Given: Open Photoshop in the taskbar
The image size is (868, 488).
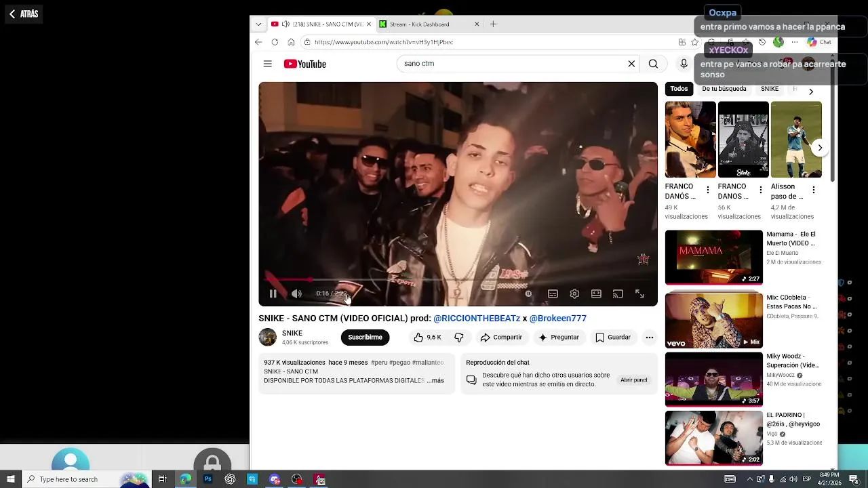Looking at the screenshot, I should pos(208,479).
